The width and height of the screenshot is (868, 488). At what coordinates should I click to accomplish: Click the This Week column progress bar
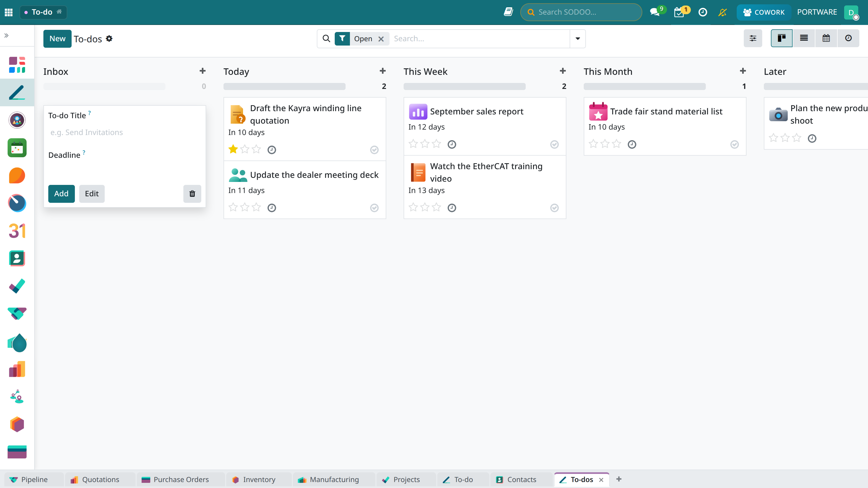tap(464, 86)
